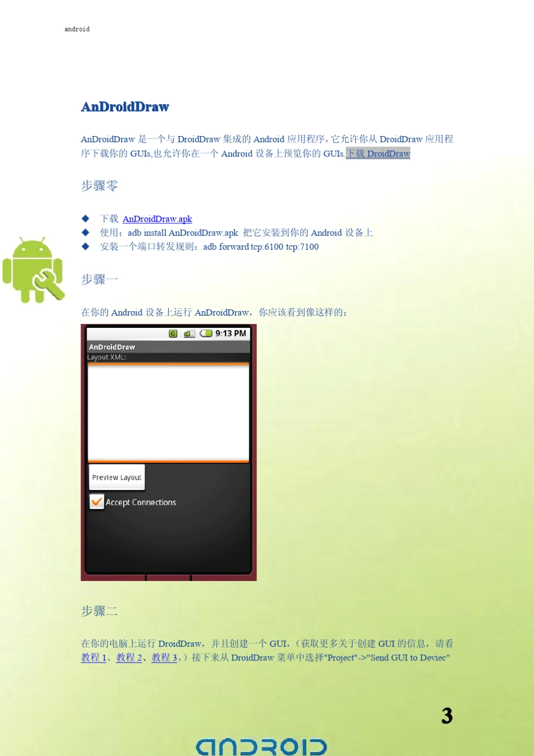Click the 9:13 PM clock
This screenshot has height=756, width=534.
point(230,334)
